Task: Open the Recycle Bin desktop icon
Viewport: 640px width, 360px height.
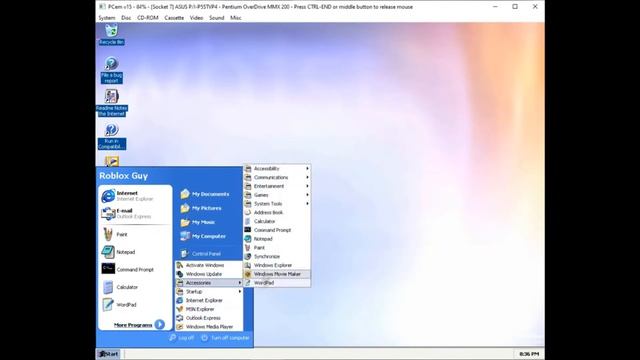Action: pos(111,34)
